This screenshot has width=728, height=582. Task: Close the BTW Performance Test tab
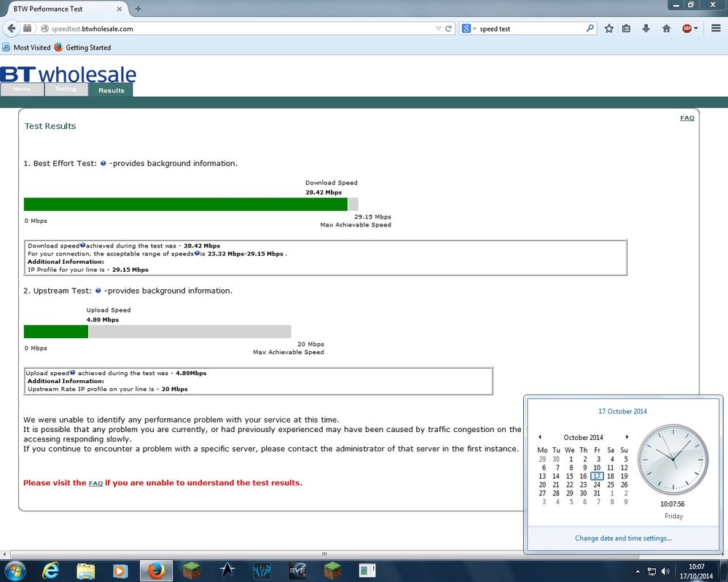tap(120, 8)
